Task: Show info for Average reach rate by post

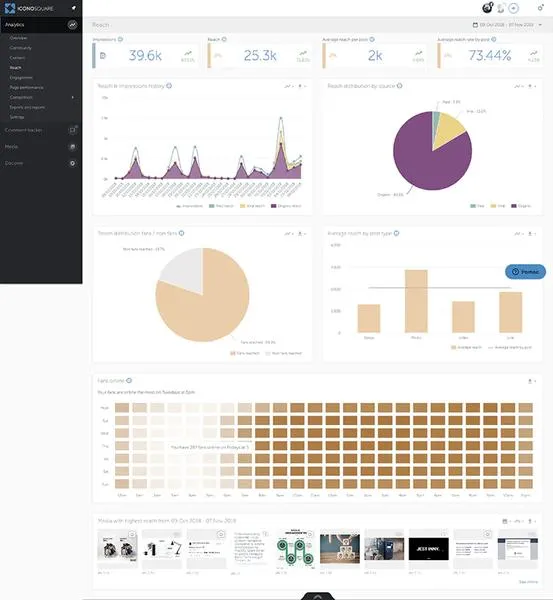Action: click(x=494, y=39)
